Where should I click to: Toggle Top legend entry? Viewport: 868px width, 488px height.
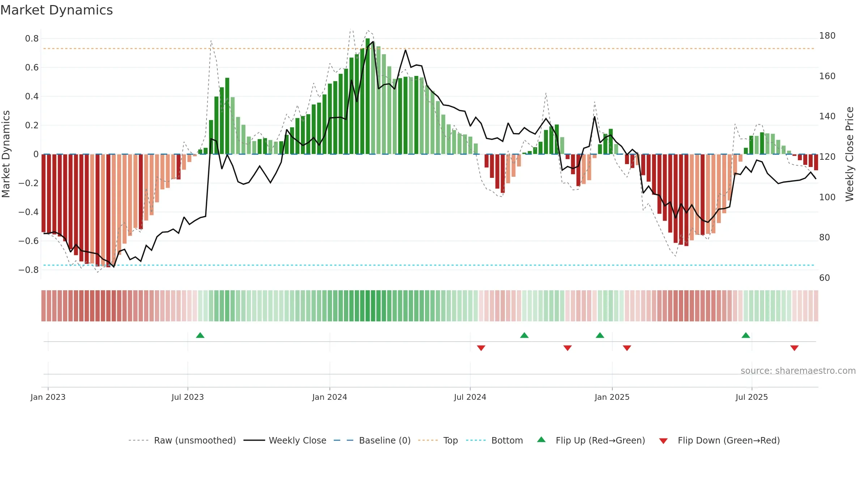pyautogui.click(x=438, y=440)
